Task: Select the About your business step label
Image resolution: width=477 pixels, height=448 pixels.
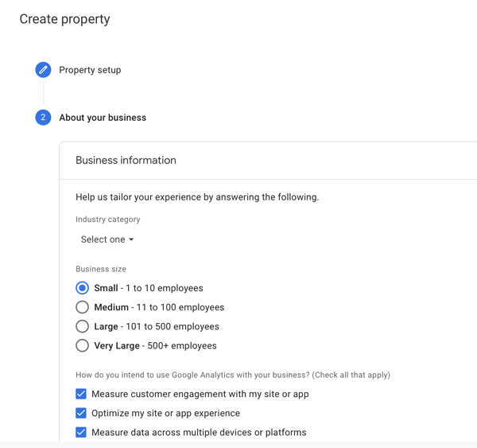Action: coord(103,118)
